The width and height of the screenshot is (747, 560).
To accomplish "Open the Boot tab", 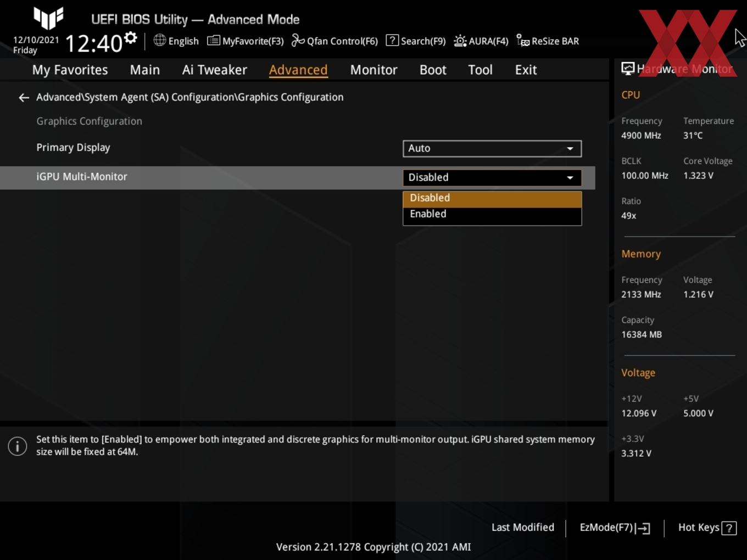I will (x=433, y=70).
